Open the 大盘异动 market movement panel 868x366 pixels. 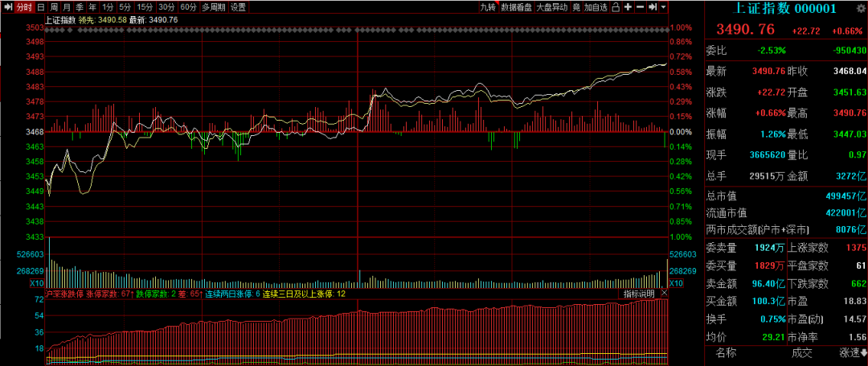click(552, 7)
